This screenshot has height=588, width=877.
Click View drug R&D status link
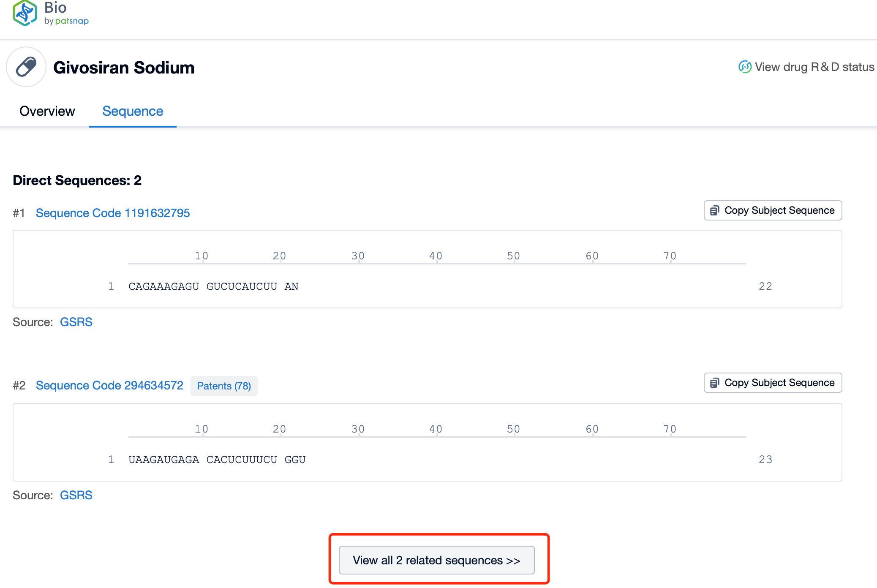814,67
